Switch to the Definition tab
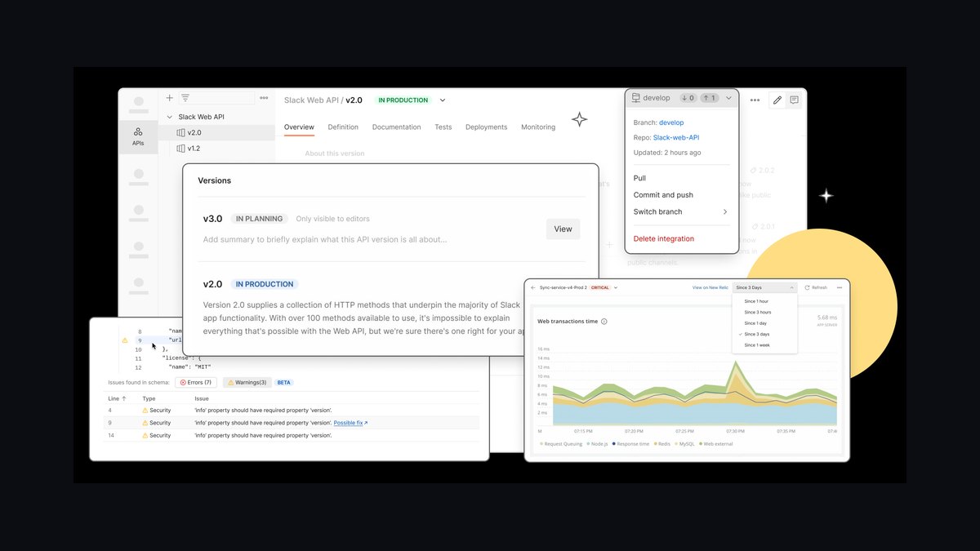This screenshot has width=980, height=551. tap(343, 127)
